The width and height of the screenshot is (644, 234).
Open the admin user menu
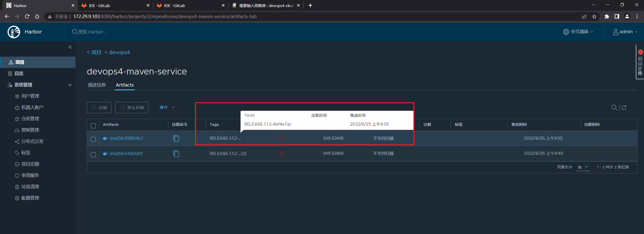coord(625,32)
